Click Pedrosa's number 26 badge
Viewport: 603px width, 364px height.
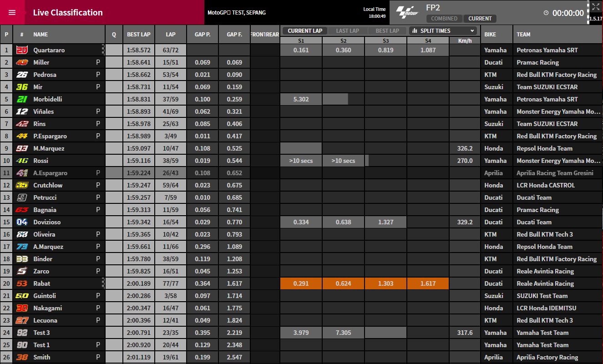point(22,75)
